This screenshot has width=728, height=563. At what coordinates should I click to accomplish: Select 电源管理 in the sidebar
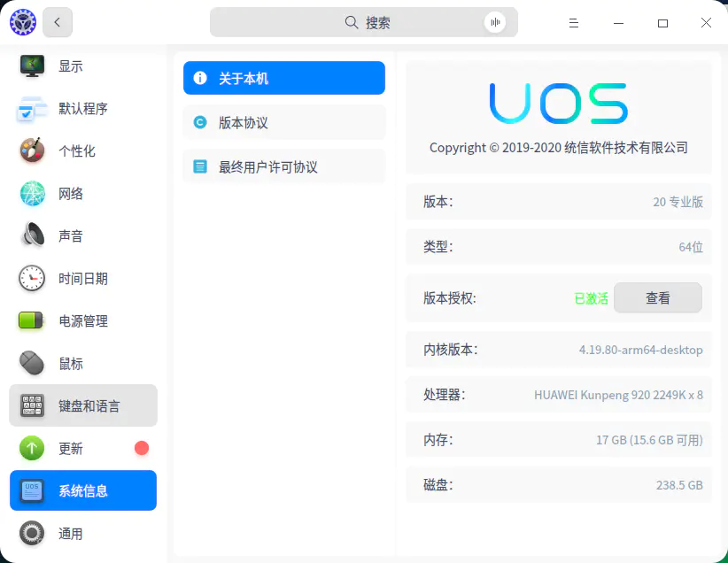click(x=83, y=320)
